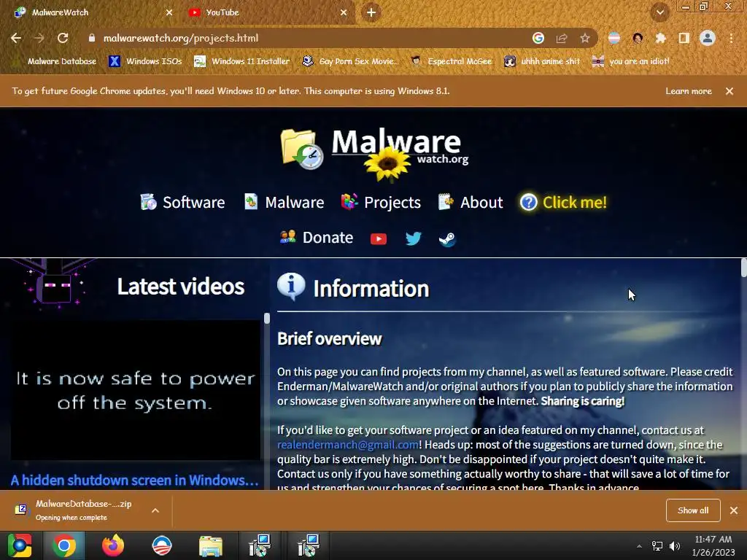The height and width of the screenshot is (560, 747).
Task: Click Show all downloads button
Action: pyautogui.click(x=693, y=510)
